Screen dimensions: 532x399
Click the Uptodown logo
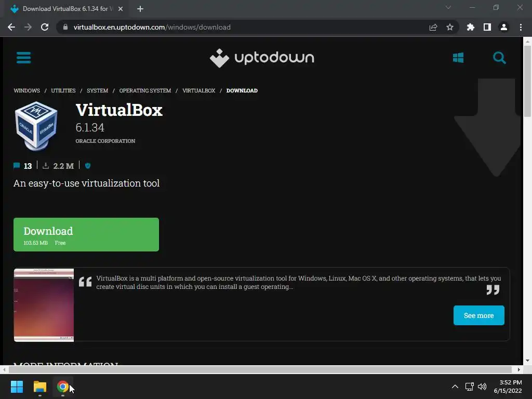tap(262, 58)
